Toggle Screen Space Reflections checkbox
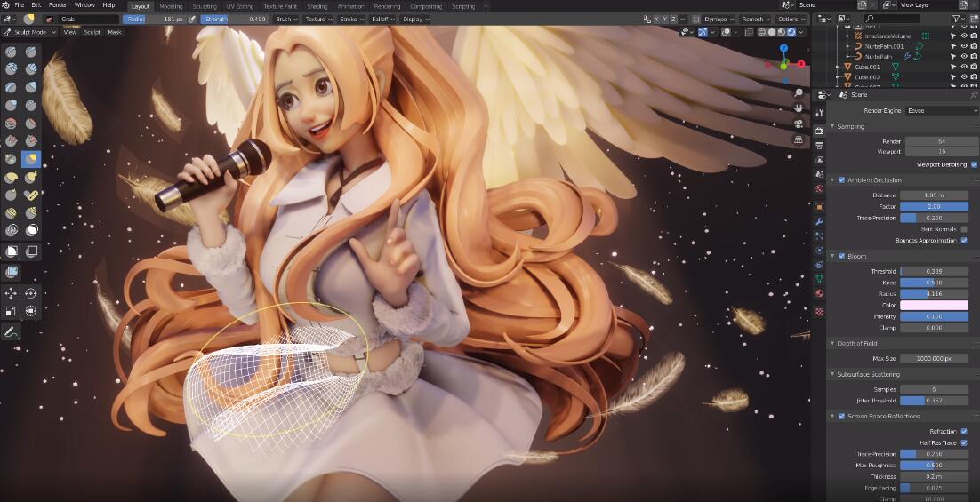This screenshot has height=502, width=980. pos(841,416)
